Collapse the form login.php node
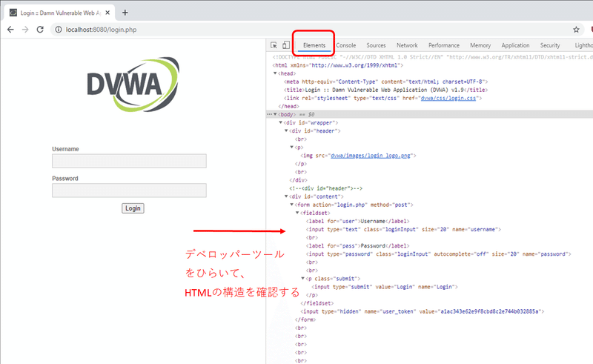Screen dimensions: 593x364 click(291, 205)
